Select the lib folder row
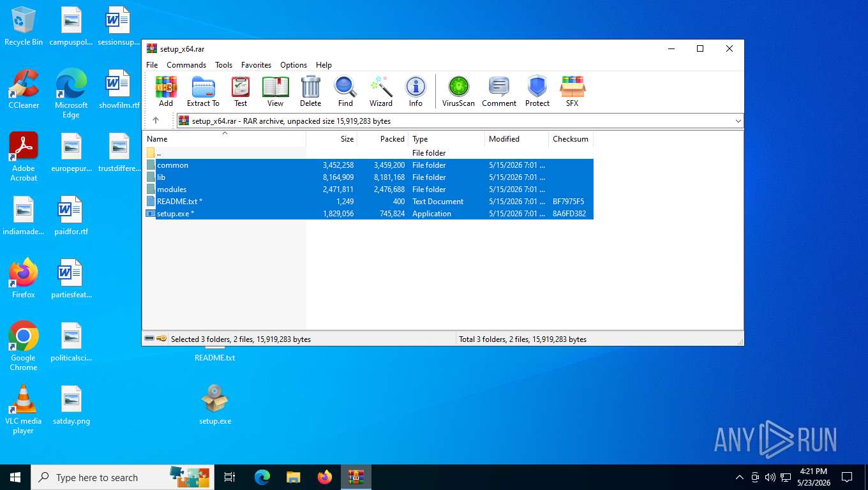Viewport: 868px width, 490px height. 370,177
